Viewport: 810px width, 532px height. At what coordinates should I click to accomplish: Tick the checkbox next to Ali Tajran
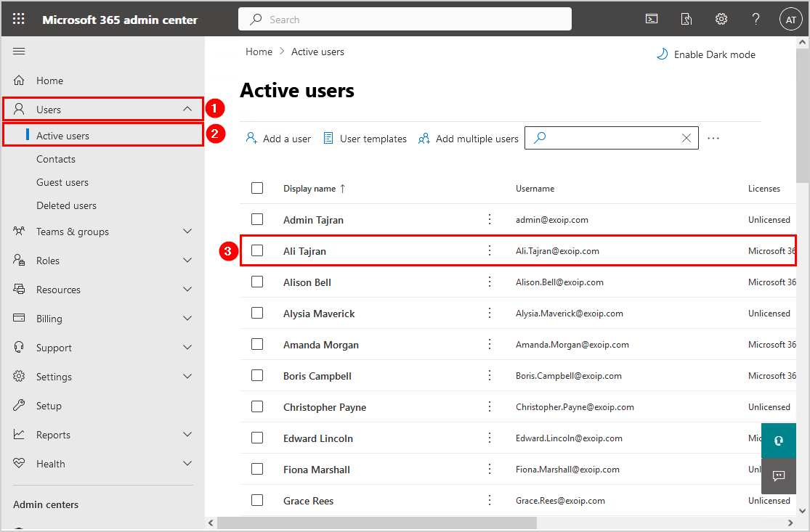click(x=257, y=250)
